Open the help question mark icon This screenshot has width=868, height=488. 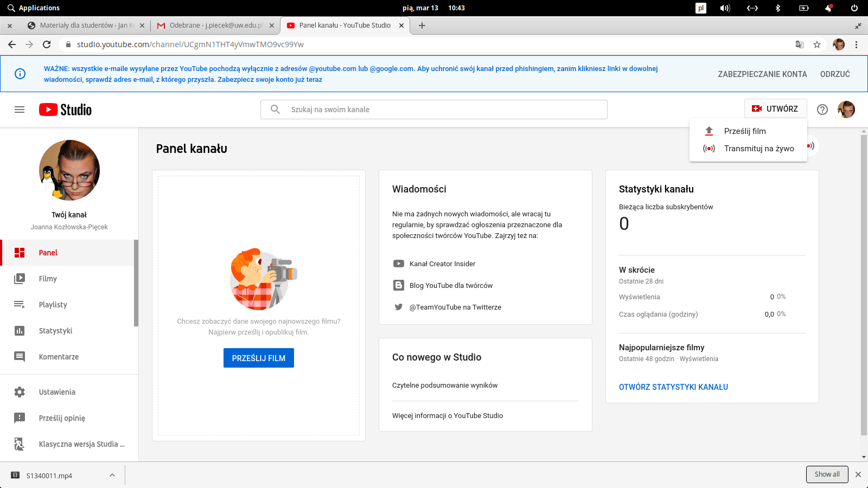click(x=822, y=110)
